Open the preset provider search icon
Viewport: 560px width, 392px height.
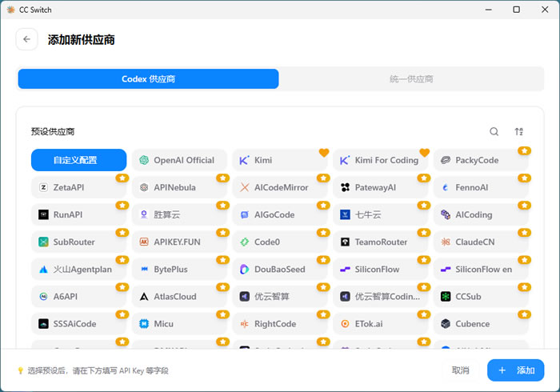point(494,131)
